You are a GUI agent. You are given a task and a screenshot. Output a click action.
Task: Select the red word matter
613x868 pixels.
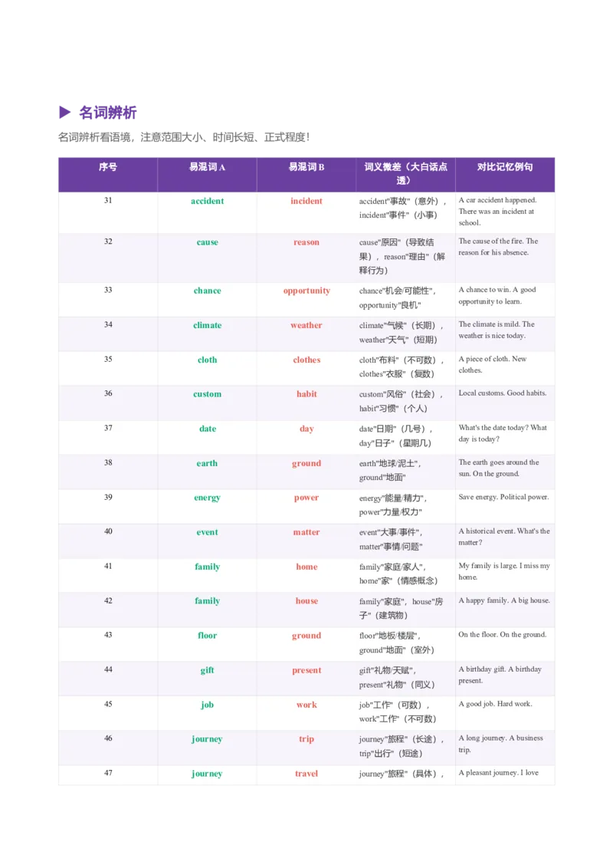(x=306, y=533)
